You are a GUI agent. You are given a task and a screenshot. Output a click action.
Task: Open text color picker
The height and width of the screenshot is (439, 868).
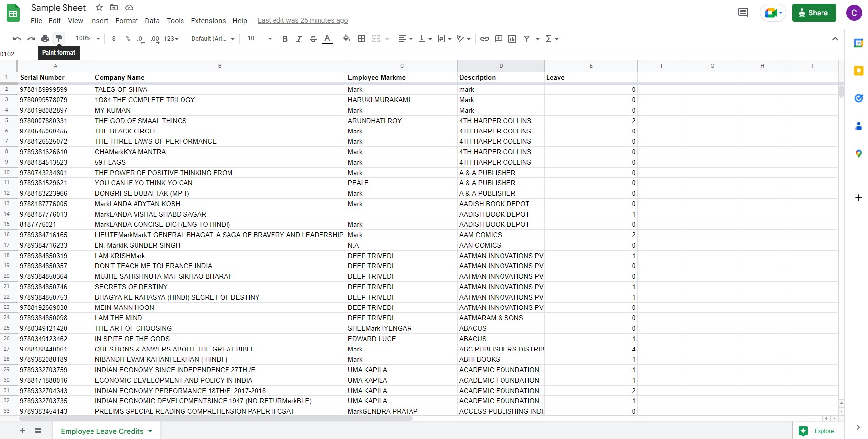click(x=327, y=39)
